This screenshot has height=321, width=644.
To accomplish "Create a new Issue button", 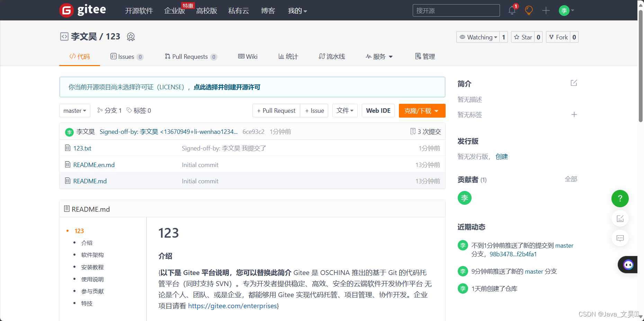I will pyautogui.click(x=314, y=111).
